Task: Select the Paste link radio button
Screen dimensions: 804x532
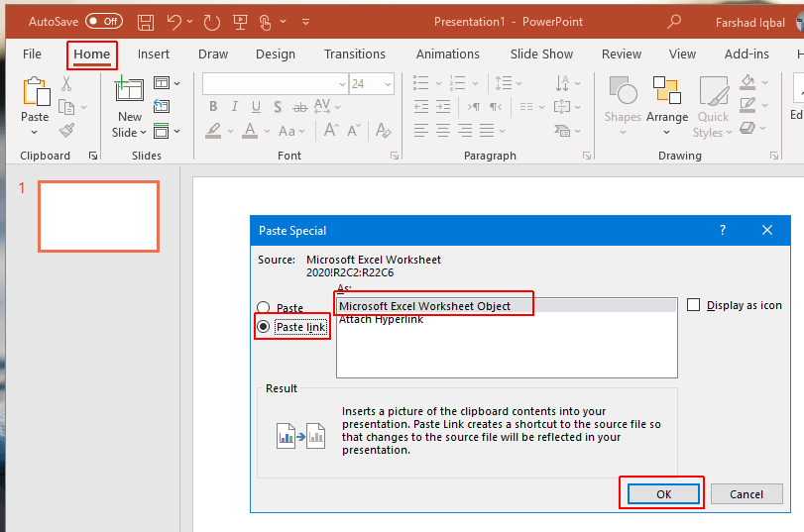Action: coord(263,327)
